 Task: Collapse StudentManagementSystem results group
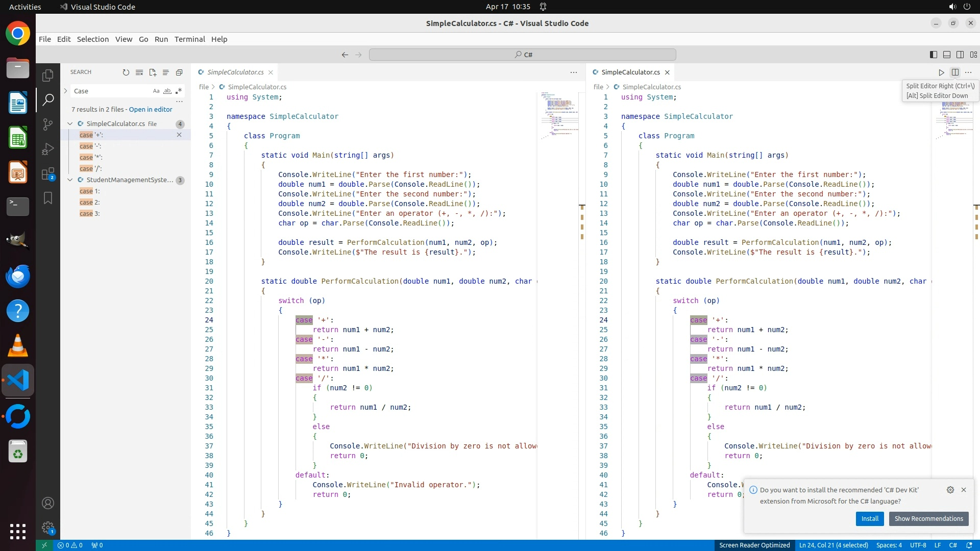coord(70,180)
